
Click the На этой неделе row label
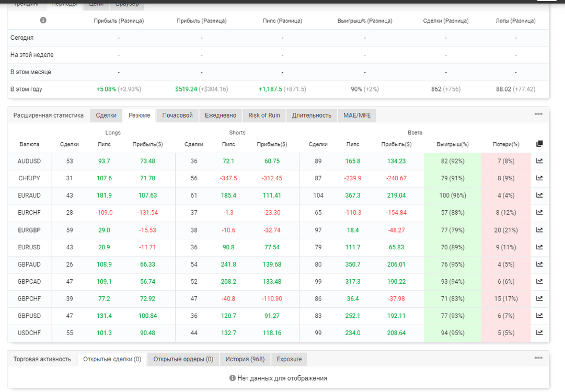(32, 55)
